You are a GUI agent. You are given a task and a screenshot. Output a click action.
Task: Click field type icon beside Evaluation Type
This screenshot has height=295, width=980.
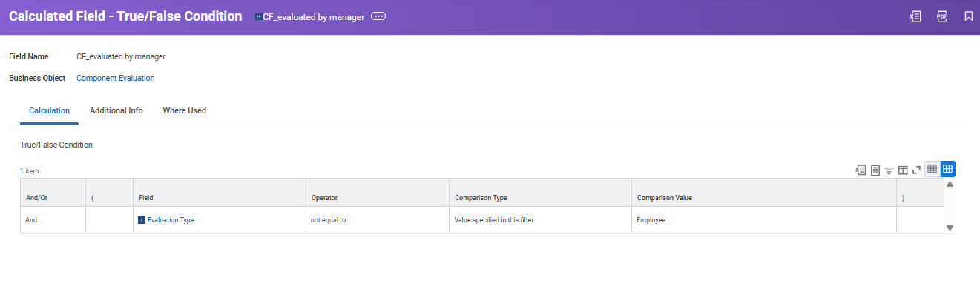click(142, 220)
